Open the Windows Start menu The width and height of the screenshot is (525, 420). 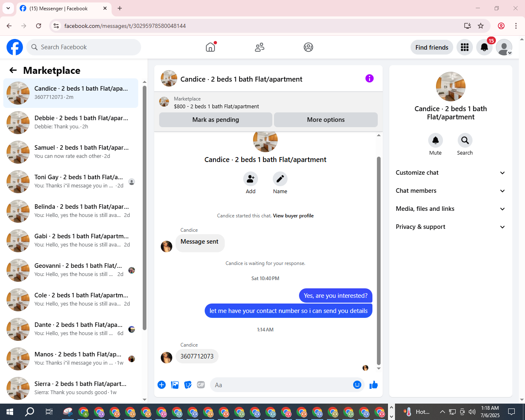pyautogui.click(x=10, y=412)
